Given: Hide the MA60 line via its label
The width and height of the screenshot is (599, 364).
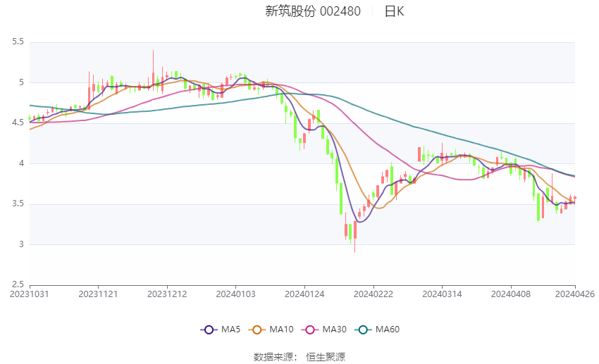Looking at the screenshot, I should click(x=388, y=330).
